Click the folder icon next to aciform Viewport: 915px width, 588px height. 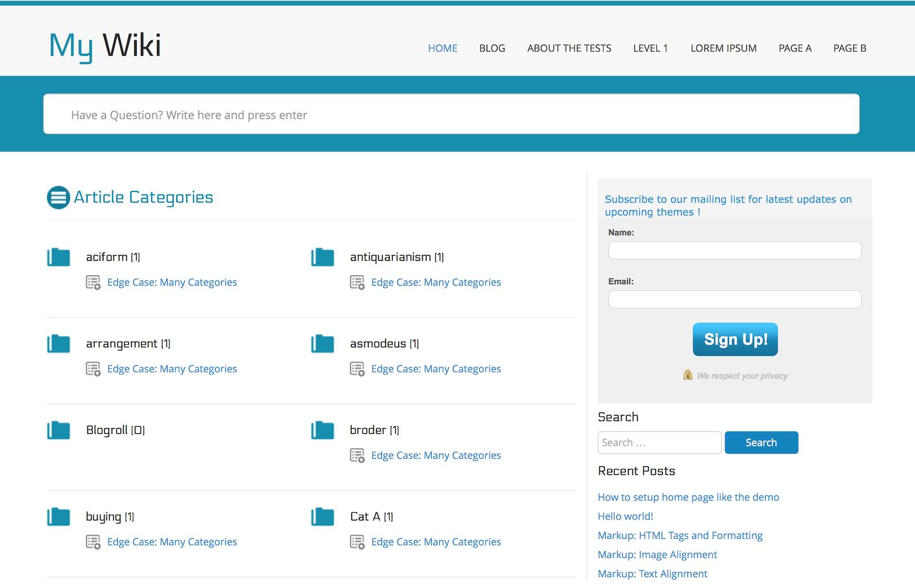point(58,257)
